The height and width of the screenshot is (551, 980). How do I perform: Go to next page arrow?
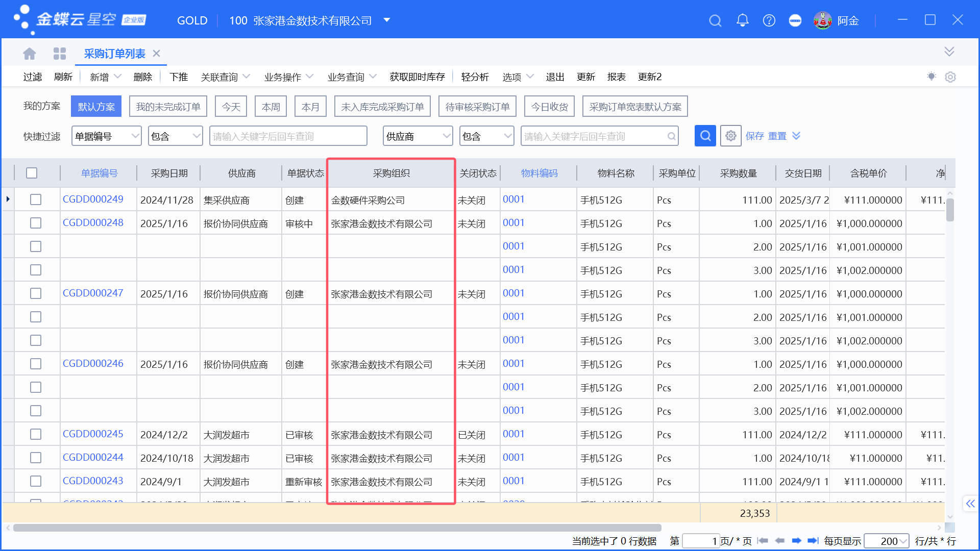click(x=796, y=541)
